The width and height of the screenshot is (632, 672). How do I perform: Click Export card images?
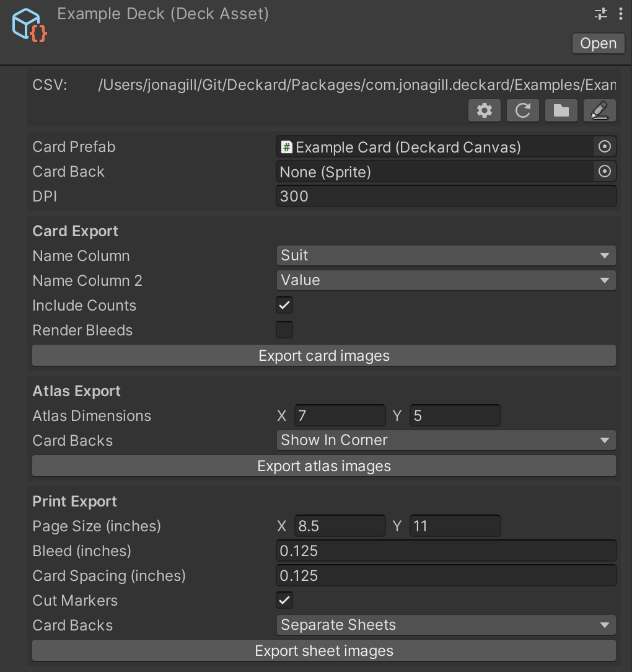click(x=323, y=355)
